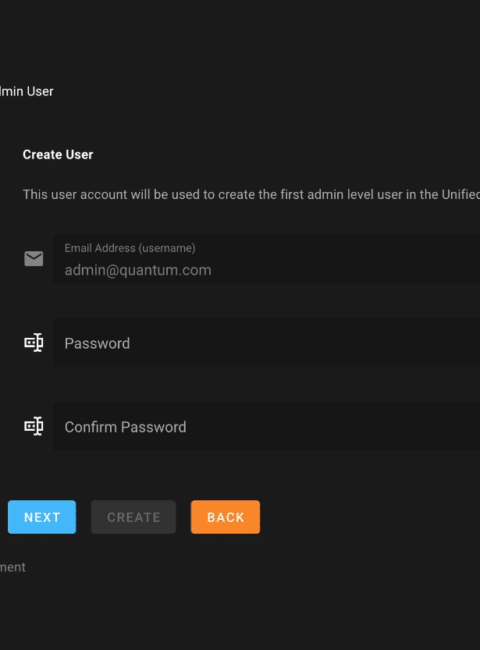Click the blue NEXT button
480x650 pixels.
coord(42,517)
